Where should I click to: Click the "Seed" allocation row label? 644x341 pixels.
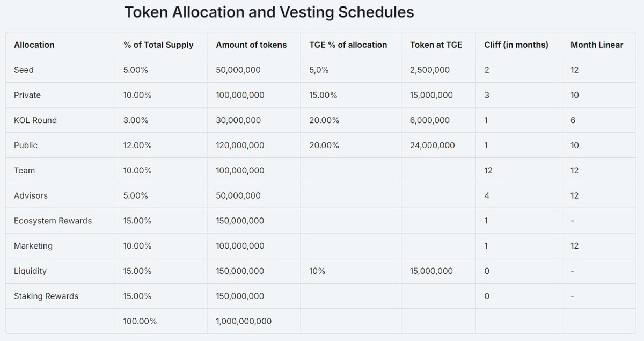click(24, 70)
